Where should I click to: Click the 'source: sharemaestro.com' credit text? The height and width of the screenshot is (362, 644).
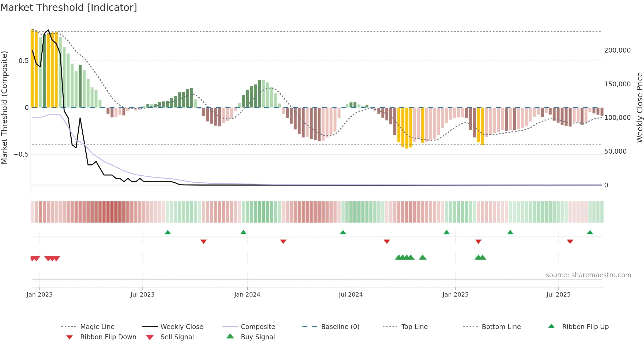588,275
